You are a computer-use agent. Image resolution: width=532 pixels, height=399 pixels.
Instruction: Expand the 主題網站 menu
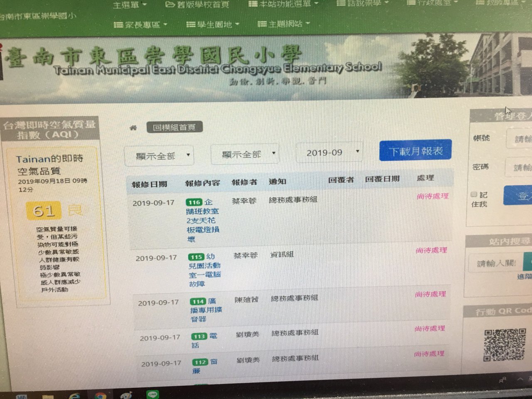[284, 24]
